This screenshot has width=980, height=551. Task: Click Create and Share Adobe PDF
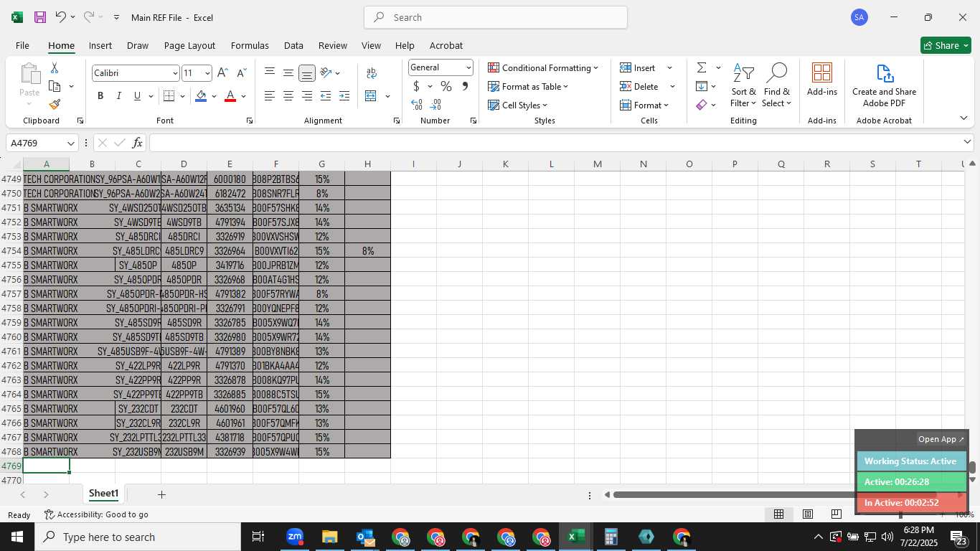click(884, 85)
